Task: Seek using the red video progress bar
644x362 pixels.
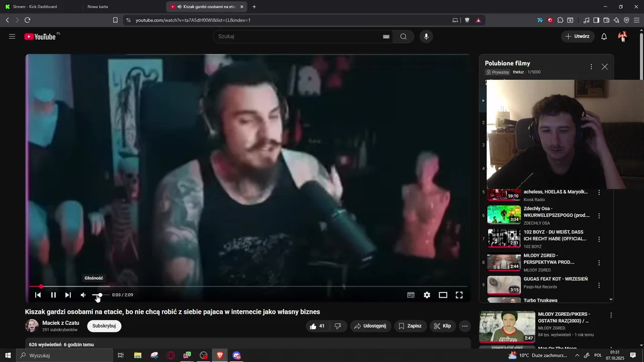Action: (x=249, y=287)
